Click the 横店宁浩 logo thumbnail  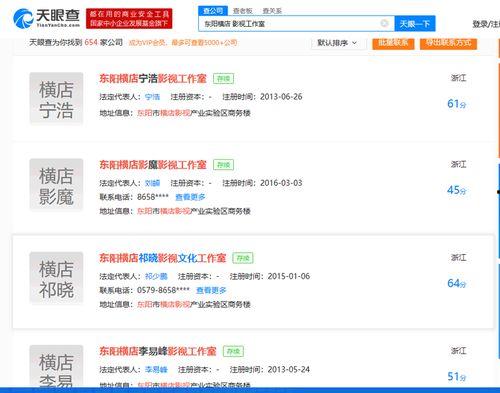(56, 99)
